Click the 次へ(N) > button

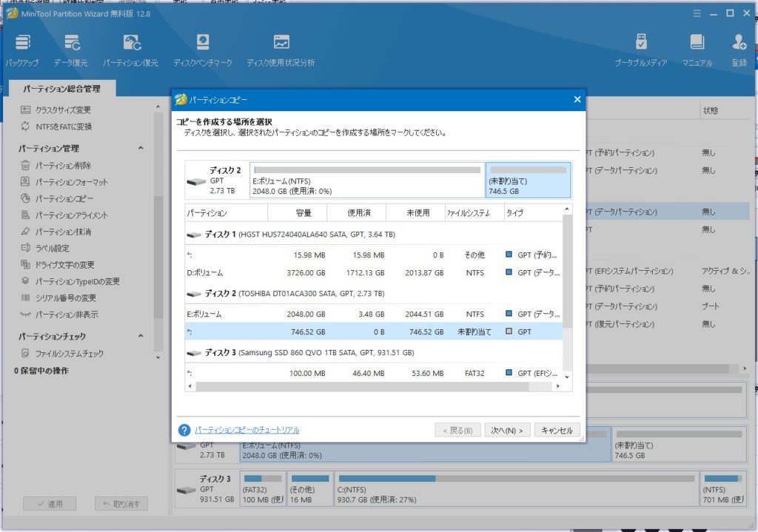tap(507, 430)
